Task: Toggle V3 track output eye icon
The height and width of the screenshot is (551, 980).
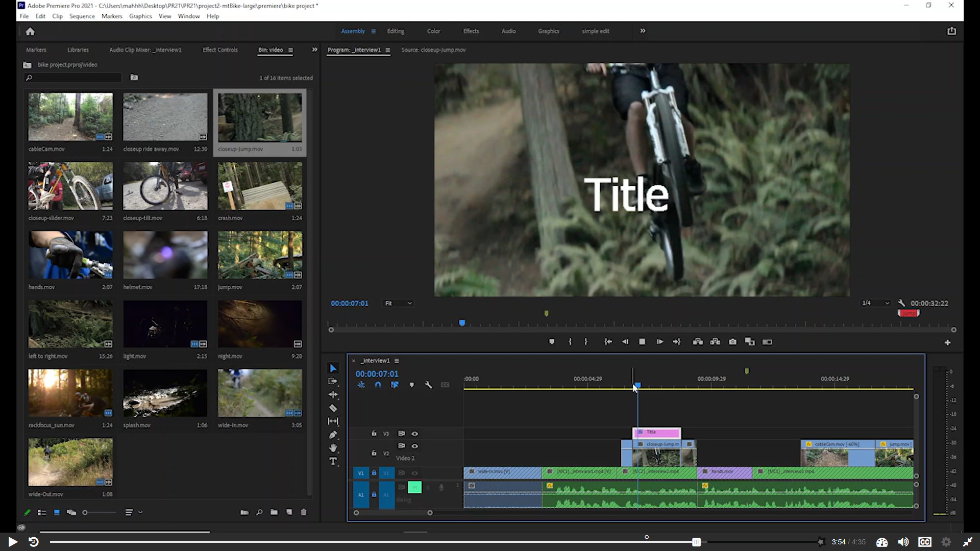Action: tap(414, 434)
